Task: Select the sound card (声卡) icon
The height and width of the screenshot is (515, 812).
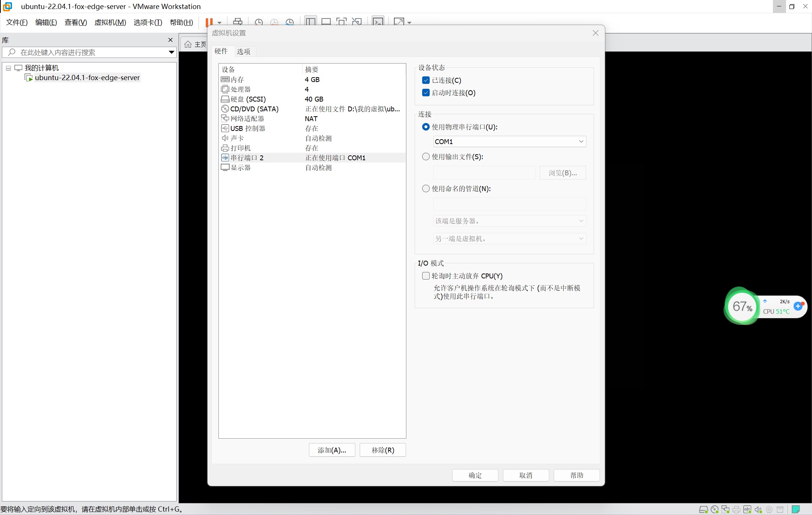Action: (x=225, y=138)
